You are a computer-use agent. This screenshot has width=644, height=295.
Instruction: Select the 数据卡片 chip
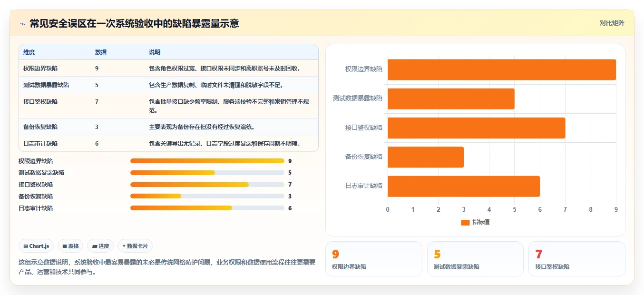coord(135,246)
